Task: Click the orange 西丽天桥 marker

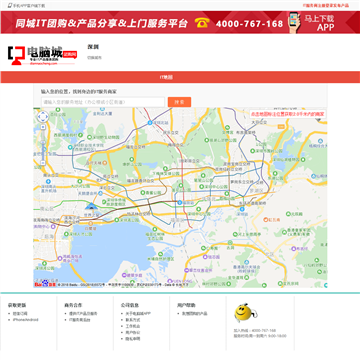Action: click(105, 163)
